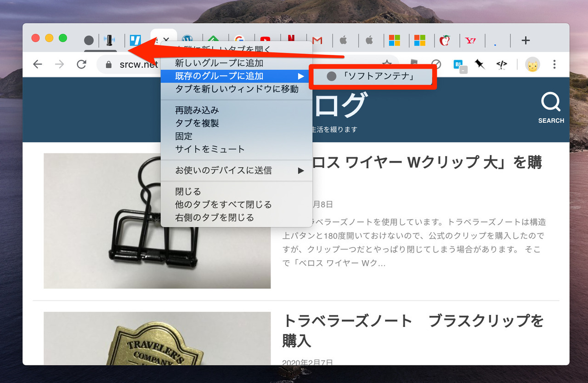Go back to the previous page
Image resolution: width=588 pixels, height=383 pixels.
[38, 64]
